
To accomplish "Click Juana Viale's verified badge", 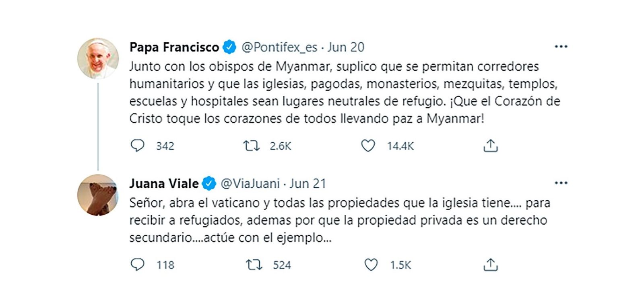I will coord(209,184).
